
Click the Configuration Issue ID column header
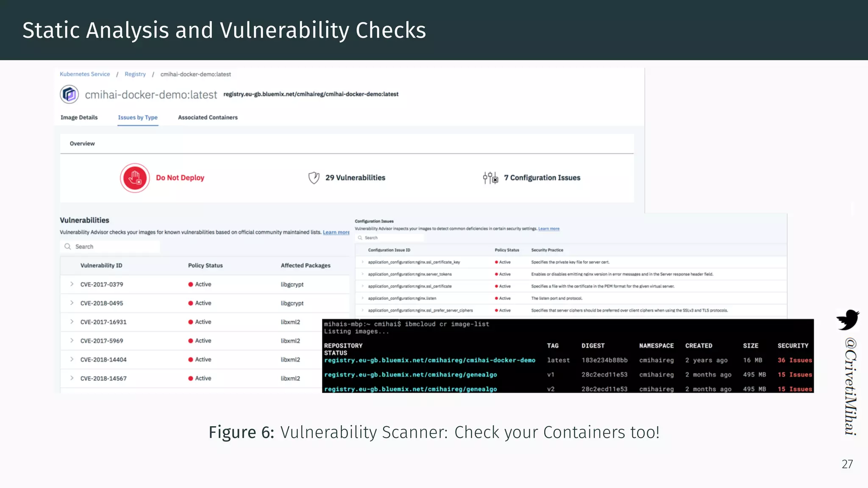(x=389, y=250)
